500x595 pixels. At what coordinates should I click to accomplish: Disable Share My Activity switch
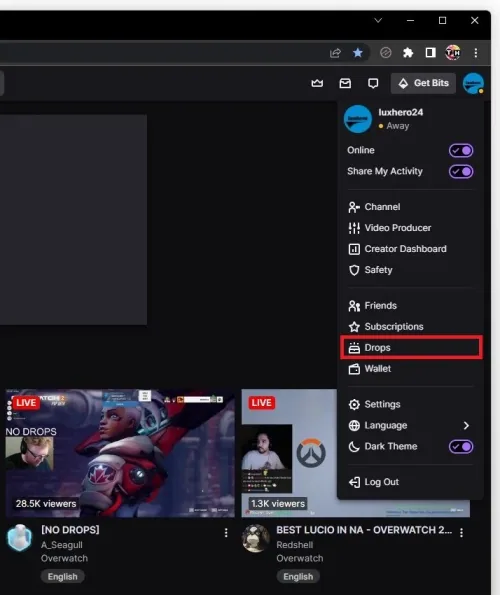461,172
